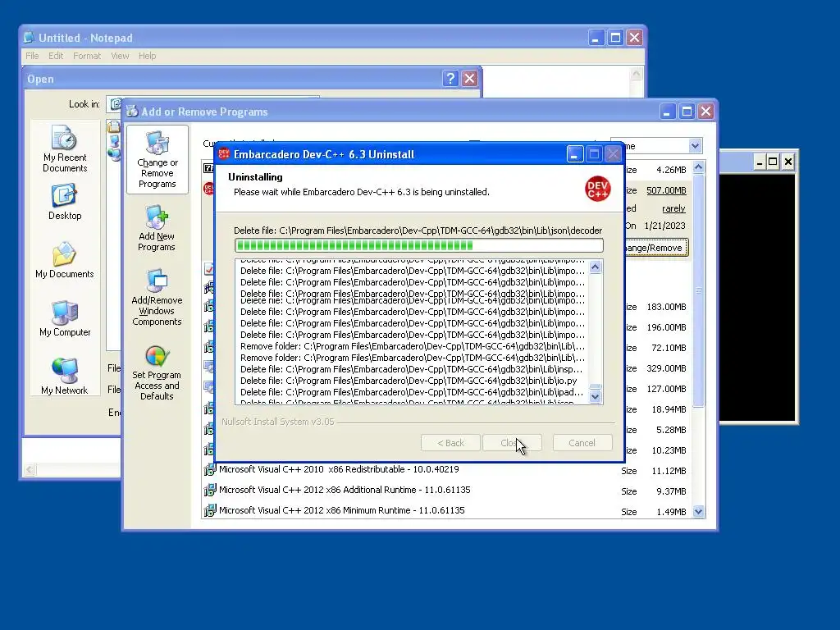Click the 4.26MB size value
Screen dimensions: 840x630
click(x=671, y=170)
